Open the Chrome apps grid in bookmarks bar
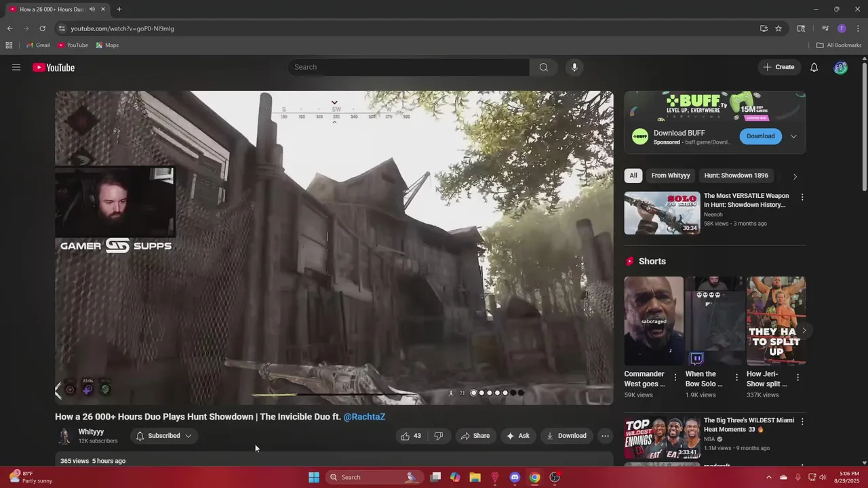 (9, 45)
